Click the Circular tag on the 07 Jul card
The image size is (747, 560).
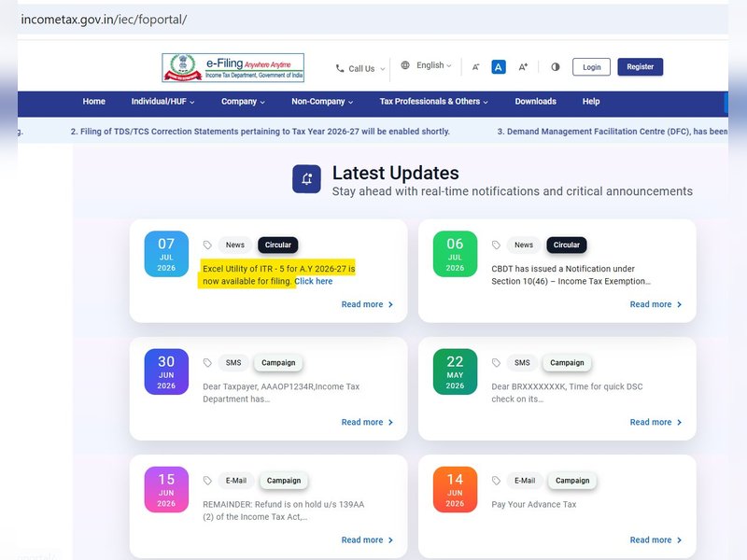click(277, 245)
